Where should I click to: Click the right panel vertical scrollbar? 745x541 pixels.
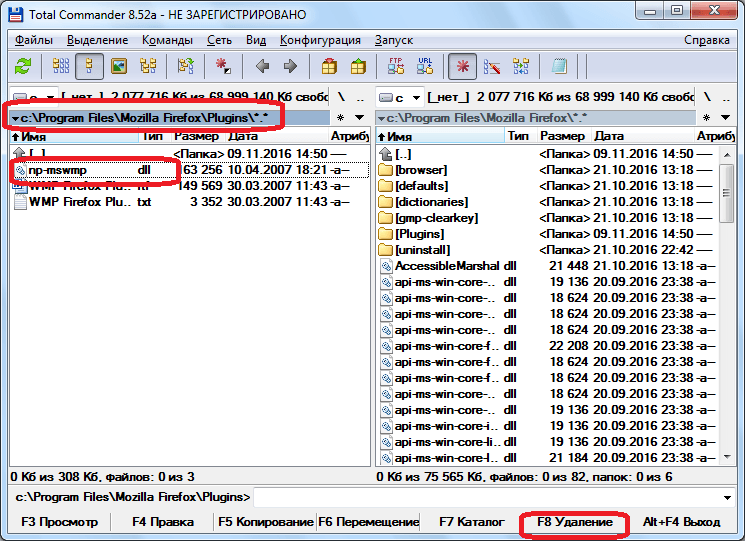pyautogui.click(x=727, y=300)
